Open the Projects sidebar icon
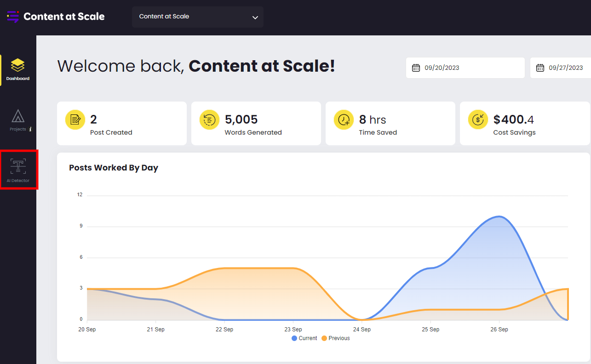 pyautogui.click(x=18, y=116)
